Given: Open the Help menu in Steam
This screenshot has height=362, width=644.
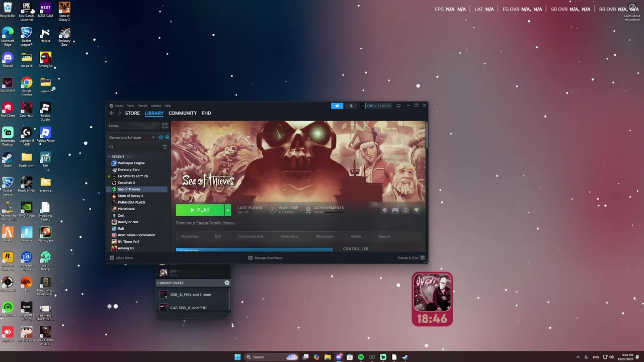Looking at the screenshot, I should click(x=168, y=106).
